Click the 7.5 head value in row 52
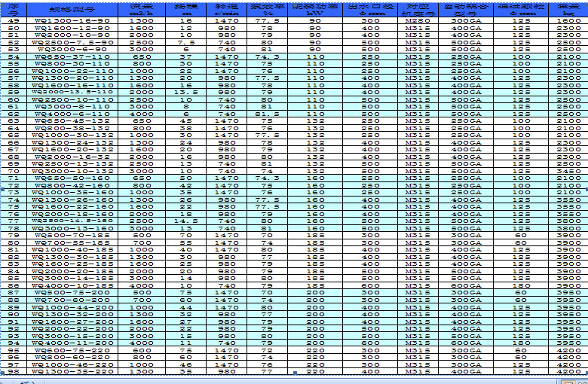 point(186,42)
